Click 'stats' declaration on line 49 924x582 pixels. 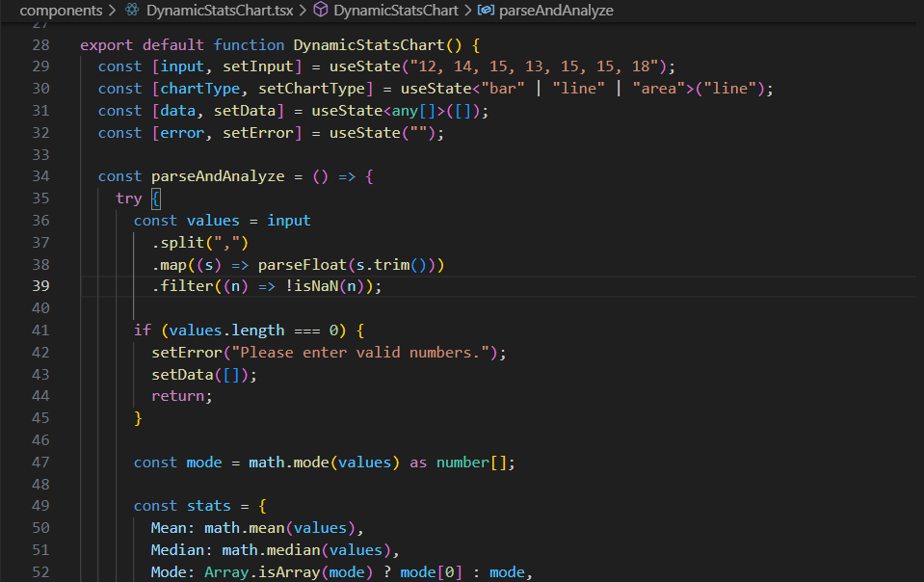209,506
